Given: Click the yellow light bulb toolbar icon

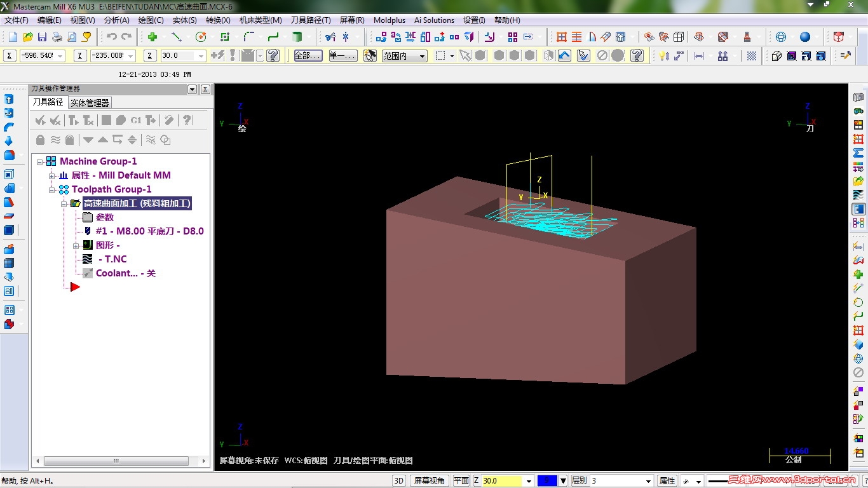Looking at the screenshot, I should [664, 56].
